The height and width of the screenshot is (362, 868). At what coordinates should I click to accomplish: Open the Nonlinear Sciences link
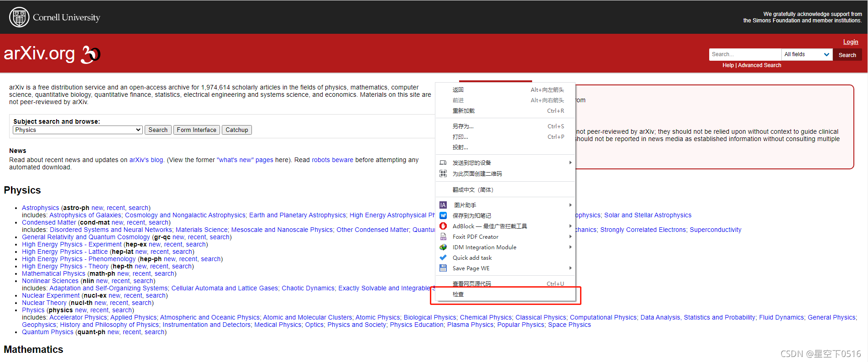[x=50, y=281]
